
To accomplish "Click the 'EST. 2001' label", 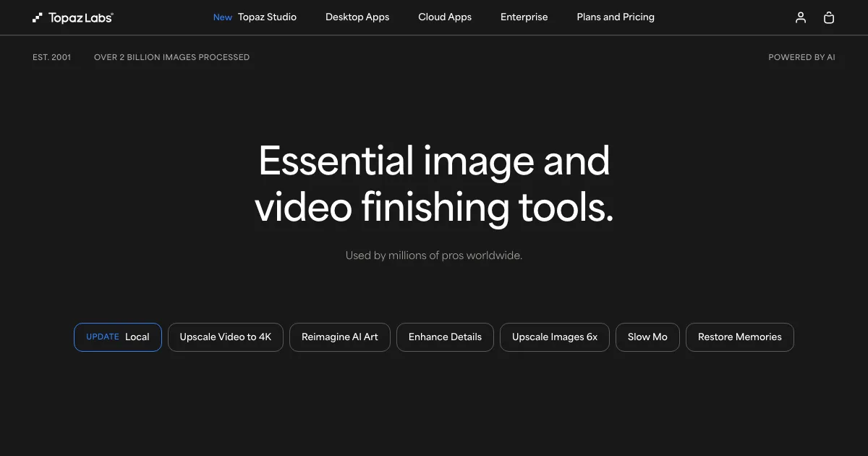I will click(52, 57).
